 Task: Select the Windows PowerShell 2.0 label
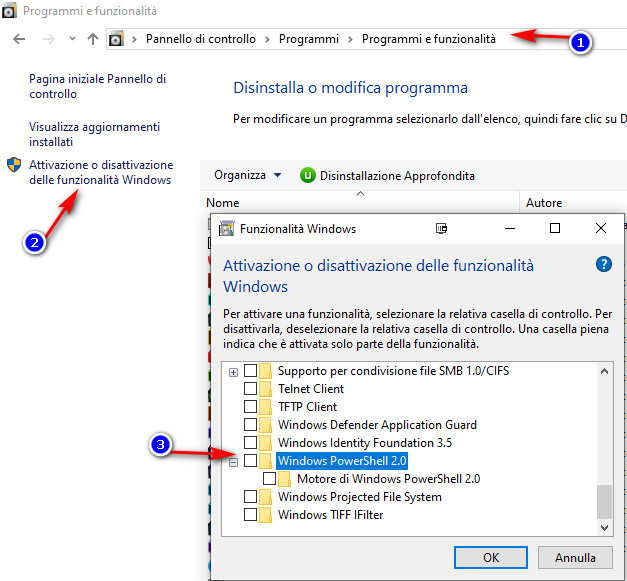click(342, 461)
